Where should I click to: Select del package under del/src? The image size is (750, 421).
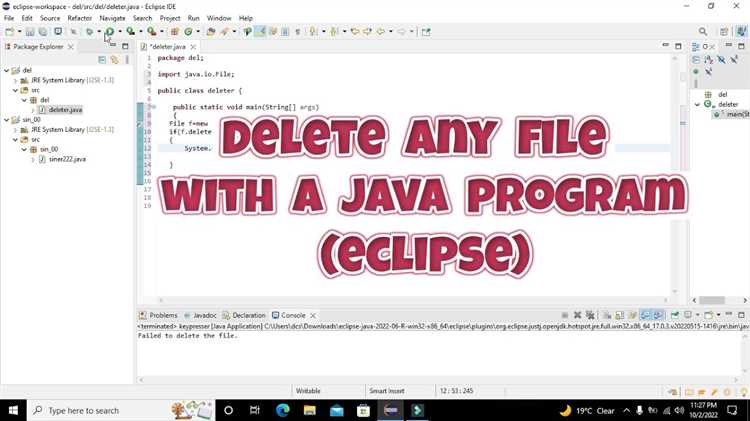coord(44,100)
